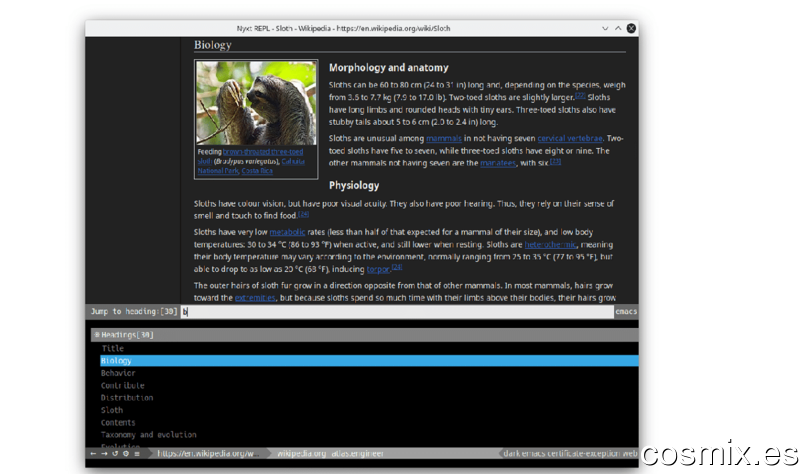Open the status bar gear command icon
800x474 pixels.
tap(126, 453)
